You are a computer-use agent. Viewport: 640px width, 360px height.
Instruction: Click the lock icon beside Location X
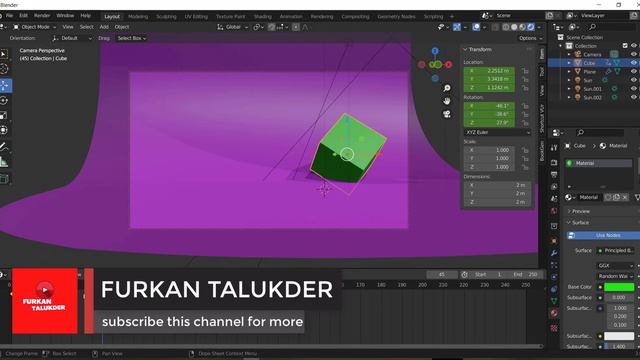coord(525,71)
